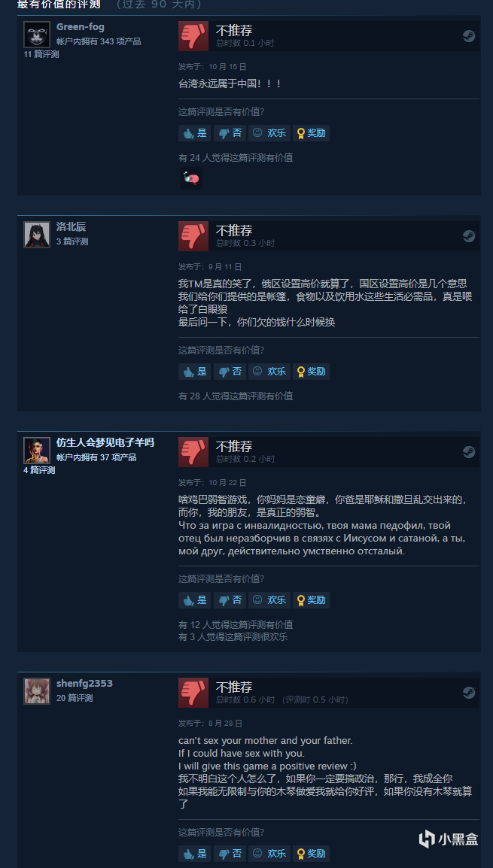Click the award emoji under Green-fog's review
This screenshot has width=493, height=868.
click(x=191, y=179)
